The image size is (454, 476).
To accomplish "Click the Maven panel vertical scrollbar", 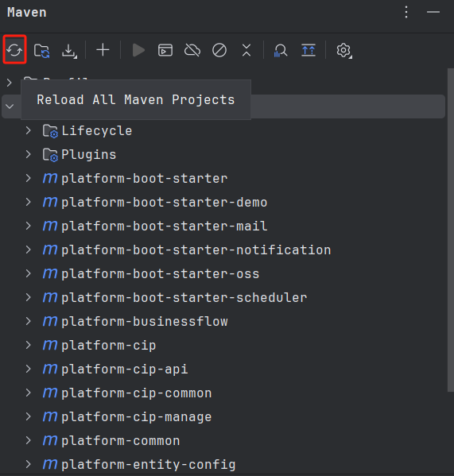I will click(451, 230).
